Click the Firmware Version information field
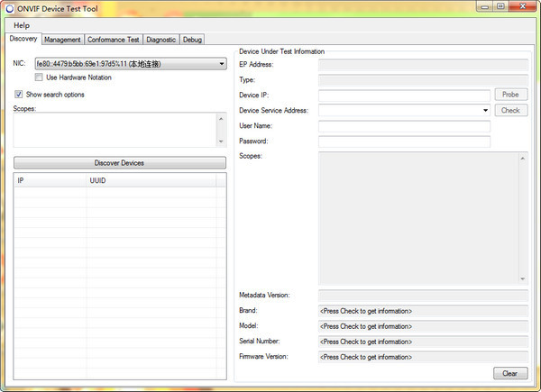The image size is (541, 392). [423, 357]
